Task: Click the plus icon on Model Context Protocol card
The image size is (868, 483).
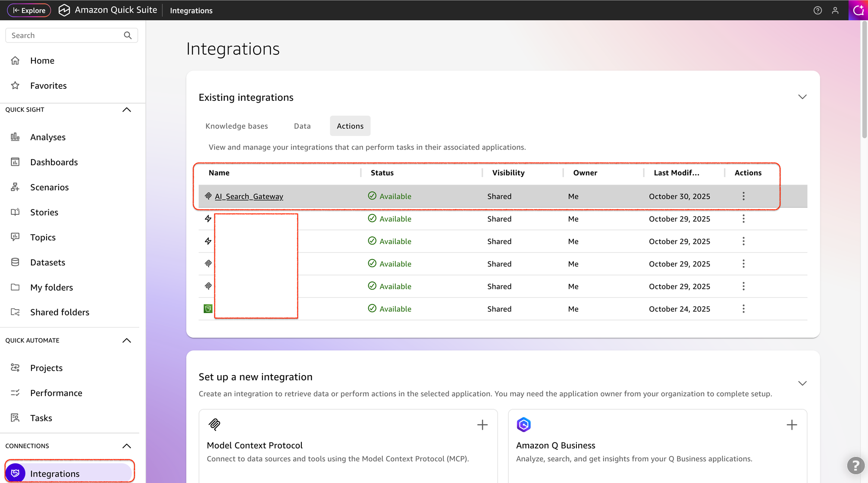Action: 482,425
